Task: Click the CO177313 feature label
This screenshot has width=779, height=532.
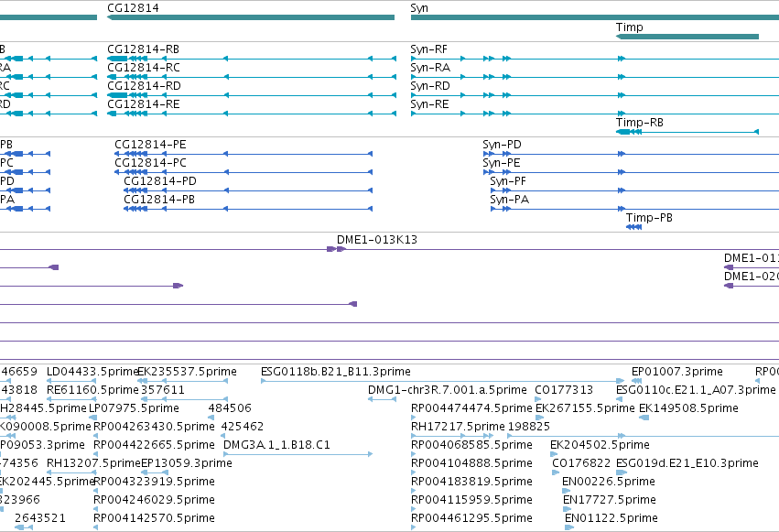Action: click(x=564, y=390)
